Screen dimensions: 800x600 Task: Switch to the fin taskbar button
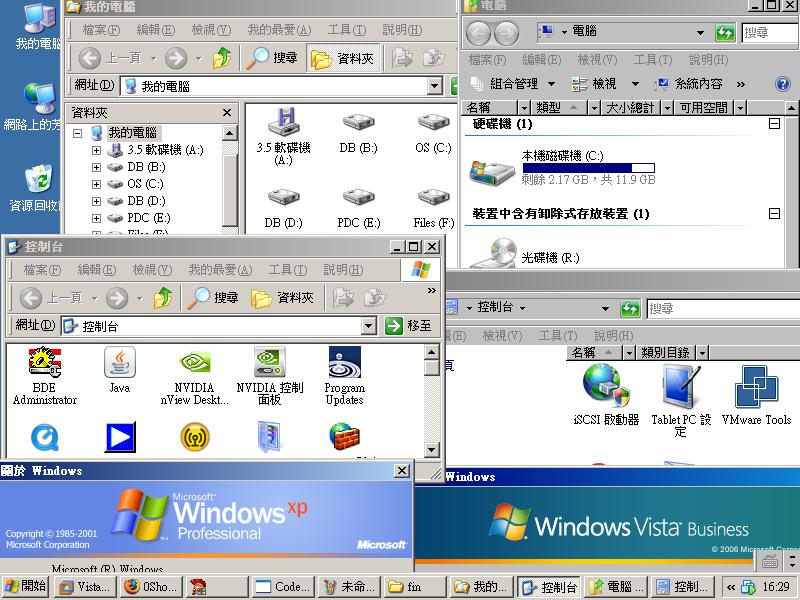414,587
